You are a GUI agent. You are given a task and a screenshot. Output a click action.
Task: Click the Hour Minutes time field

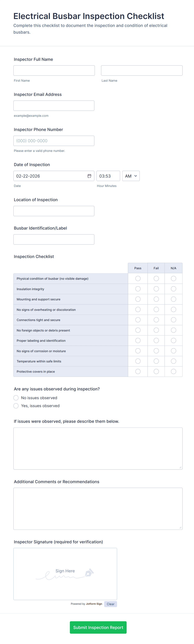coord(108,176)
